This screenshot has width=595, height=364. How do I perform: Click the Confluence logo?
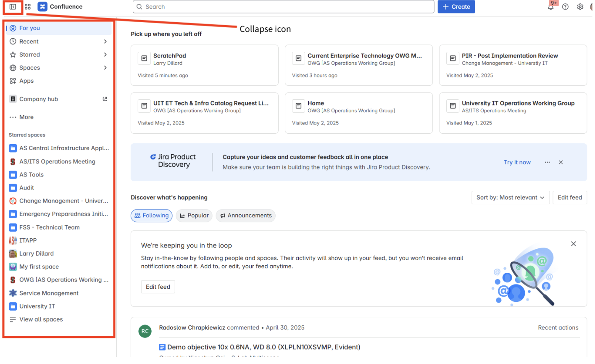[42, 6]
